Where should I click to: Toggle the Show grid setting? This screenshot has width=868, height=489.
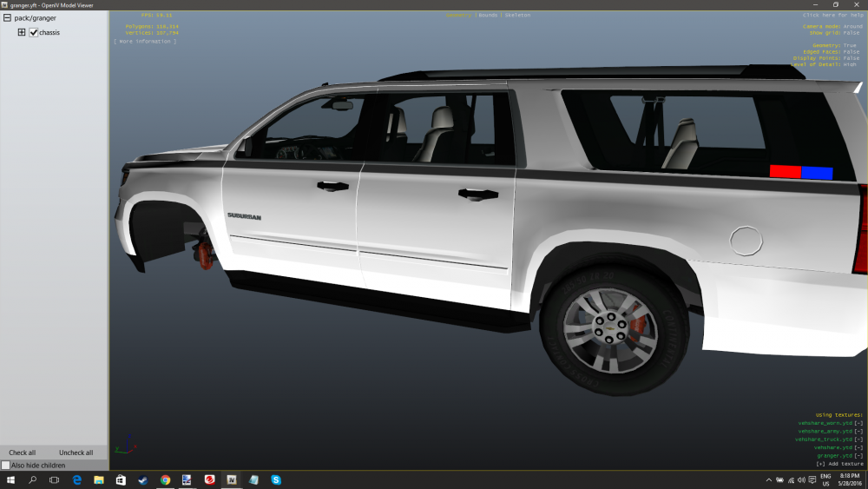coord(835,33)
